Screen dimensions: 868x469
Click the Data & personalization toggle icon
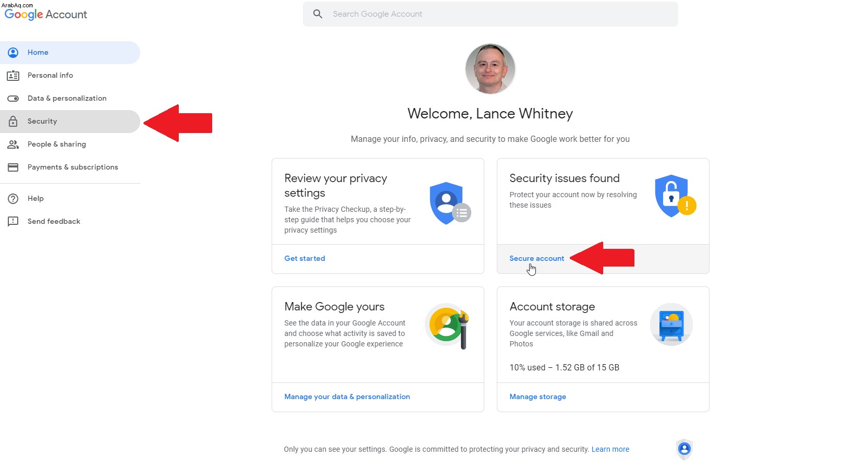[x=13, y=99]
